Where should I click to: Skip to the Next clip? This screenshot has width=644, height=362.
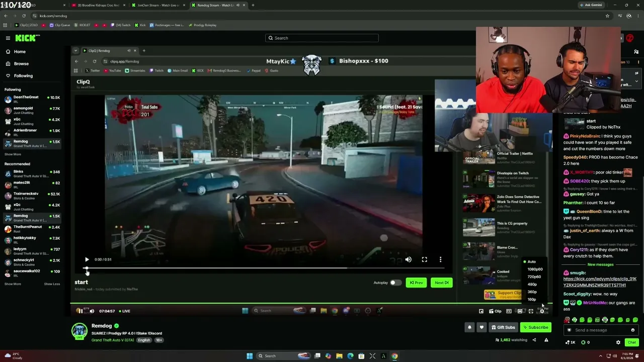[x=441, y=283]
